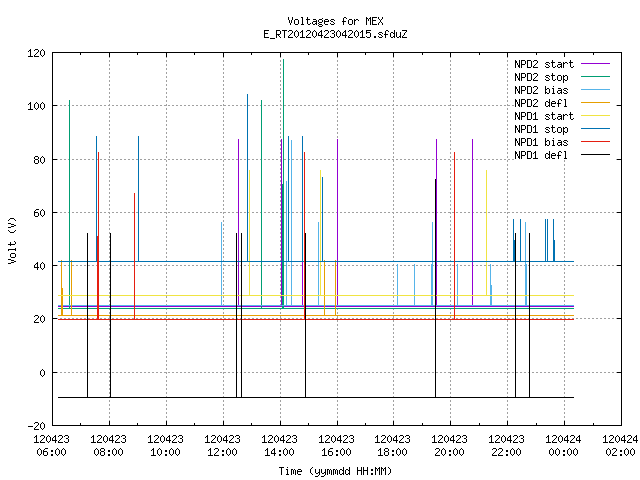
Task: Click the light blue NPD2 bias legend line
Action: pyautogui.click(x=596, y=89)
